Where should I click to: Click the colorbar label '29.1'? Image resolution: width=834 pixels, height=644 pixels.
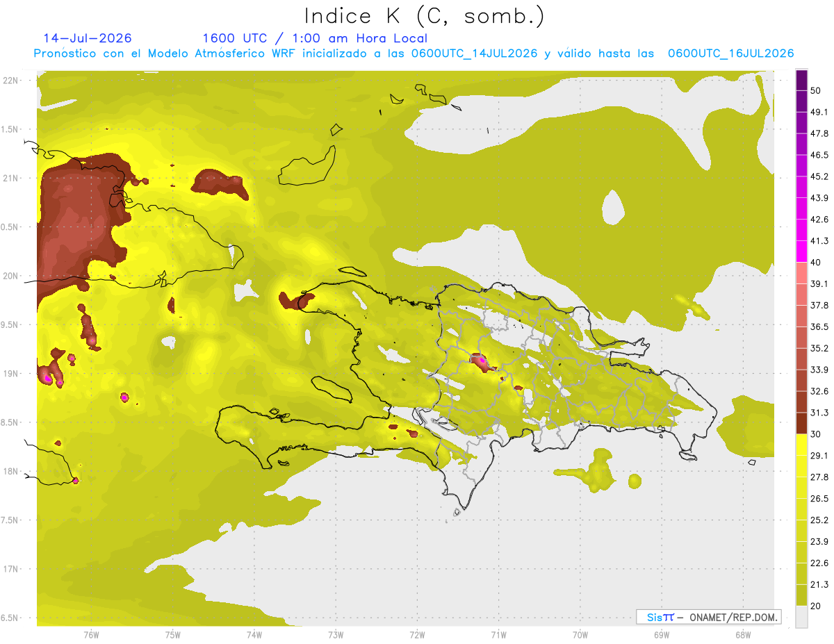coord(819,455)
